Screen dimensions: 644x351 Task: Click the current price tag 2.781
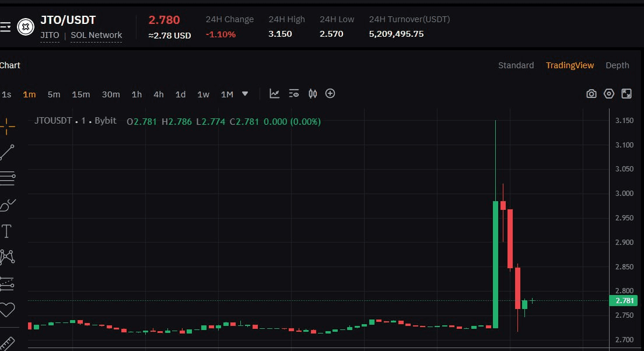624,300
